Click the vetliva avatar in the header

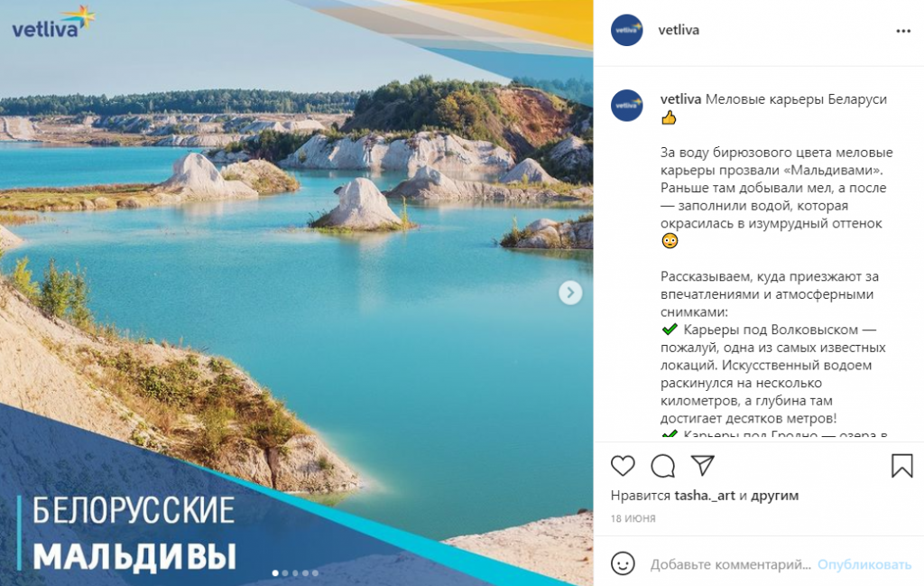click(x=626, y=30)
